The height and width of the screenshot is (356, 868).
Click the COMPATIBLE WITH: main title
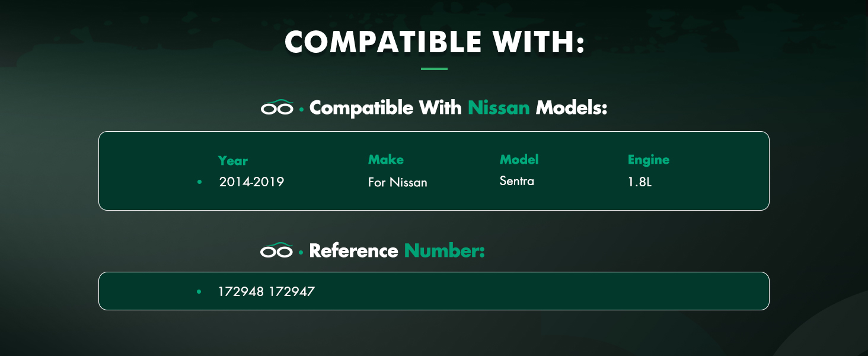click(x=434, y=42)
